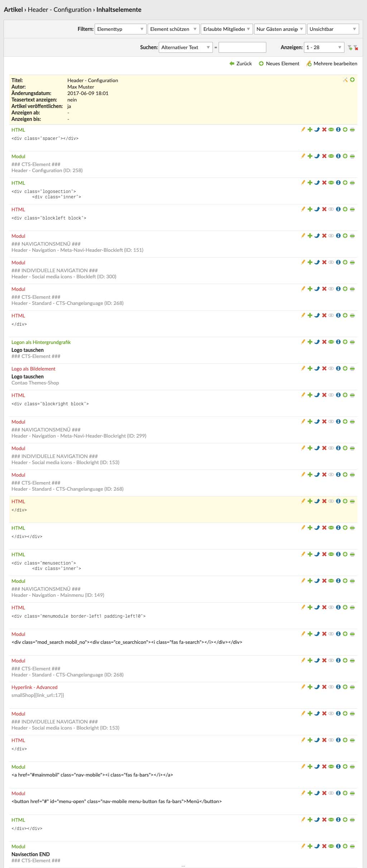Screen dimensions: 367x868
Task: Open the Anzeigen 1 - 28 dropdown
Action: click(324, 47)
